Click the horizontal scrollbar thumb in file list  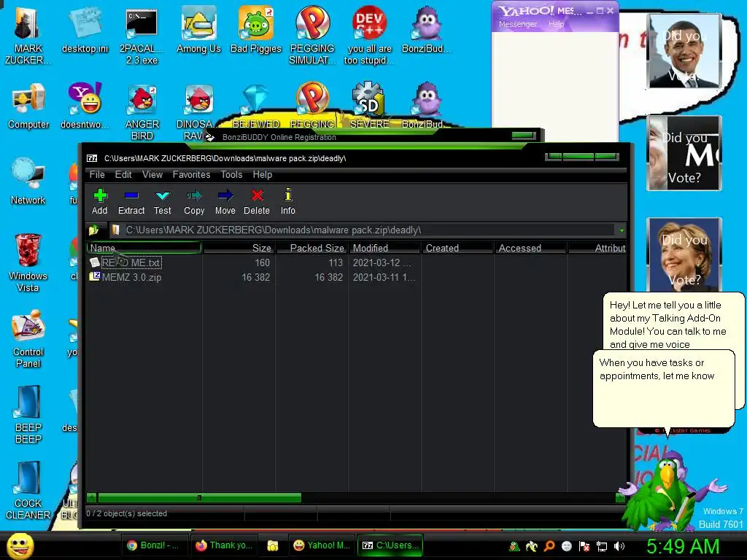point(200,497)
